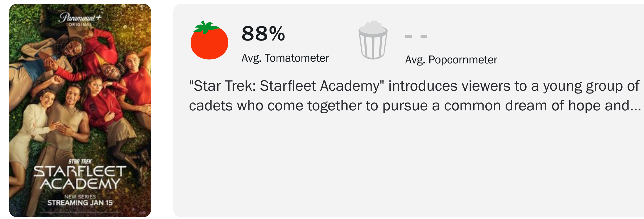Click the Paramount+ logo on the poster
Image resolution: width=644 pixels, height=219 pixels.
[80, 18]
